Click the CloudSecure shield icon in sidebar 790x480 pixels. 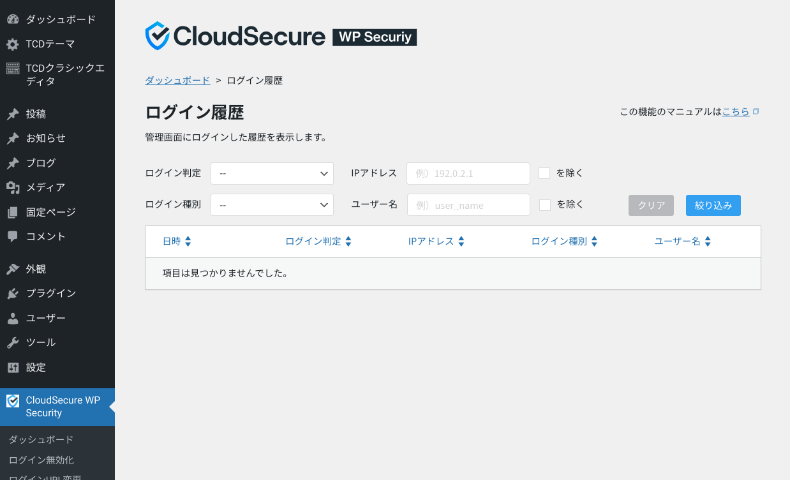pos(13,401)
